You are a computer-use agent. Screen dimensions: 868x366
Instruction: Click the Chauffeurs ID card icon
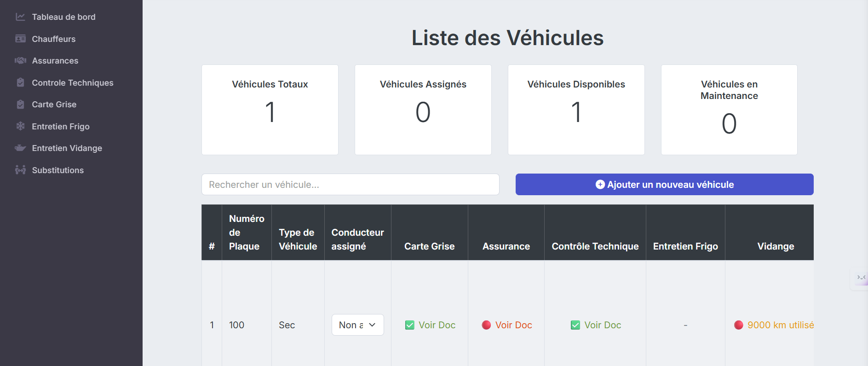(20, 39)
